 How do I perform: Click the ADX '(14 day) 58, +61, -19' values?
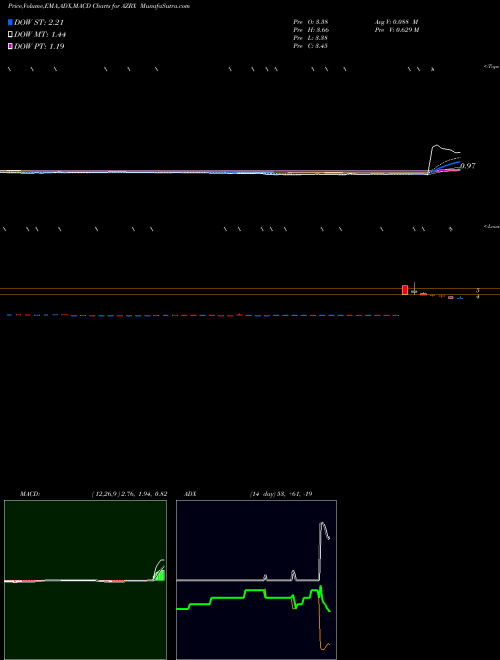280,494
